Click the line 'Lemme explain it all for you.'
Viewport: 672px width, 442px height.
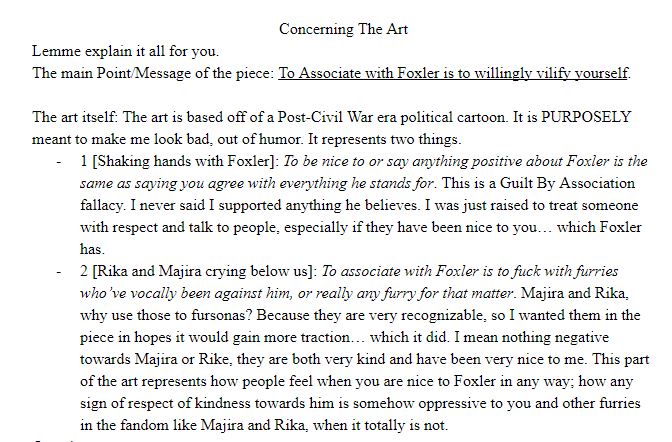[125, 51]
